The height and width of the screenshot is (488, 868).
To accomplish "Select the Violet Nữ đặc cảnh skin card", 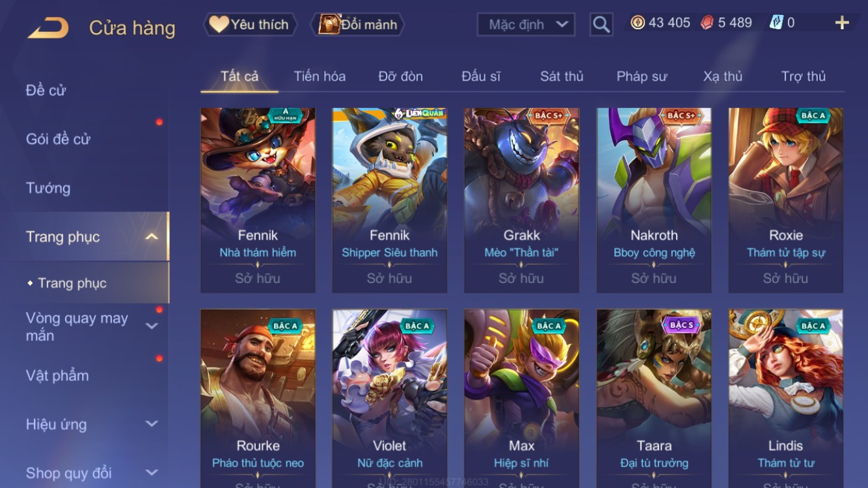I will click(389, 398).
